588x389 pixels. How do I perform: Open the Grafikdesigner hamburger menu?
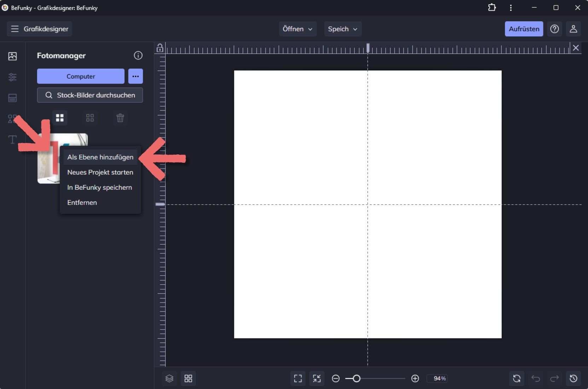14,29
